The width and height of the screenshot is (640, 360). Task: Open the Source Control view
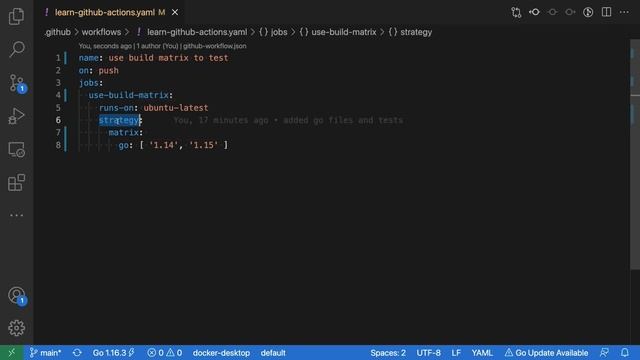click(16, 83)
